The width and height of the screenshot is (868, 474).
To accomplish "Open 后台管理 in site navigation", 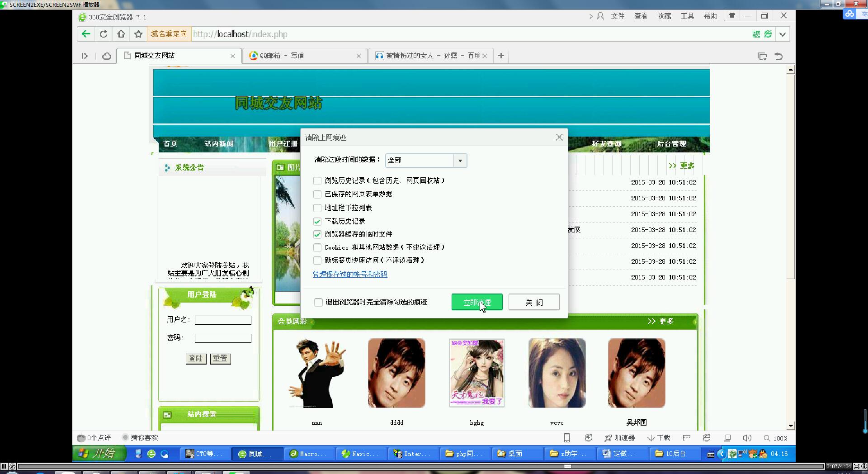I will [671, 144].
